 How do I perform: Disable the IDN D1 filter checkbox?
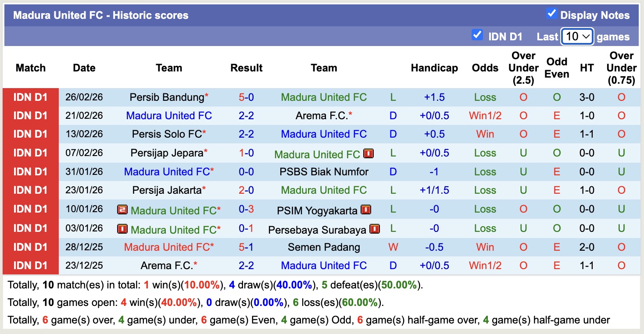[x=477, y=34]
